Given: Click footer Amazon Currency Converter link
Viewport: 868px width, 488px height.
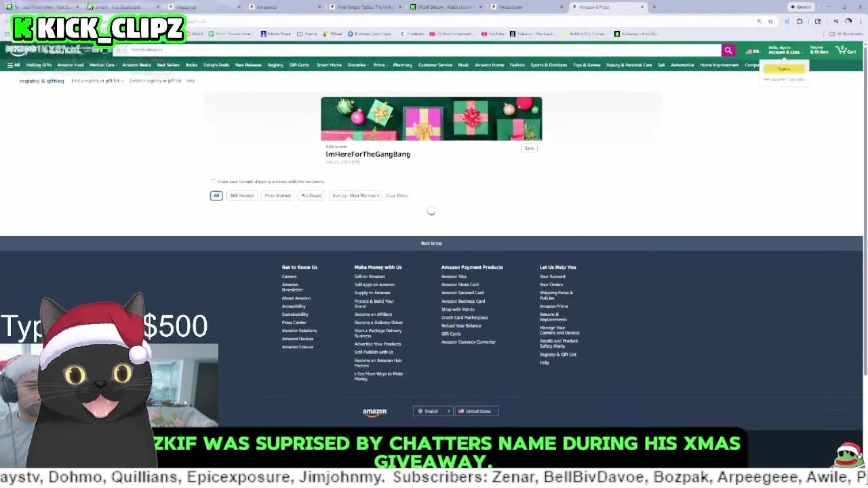Looking at the screenshot, I should pos(469,342).
